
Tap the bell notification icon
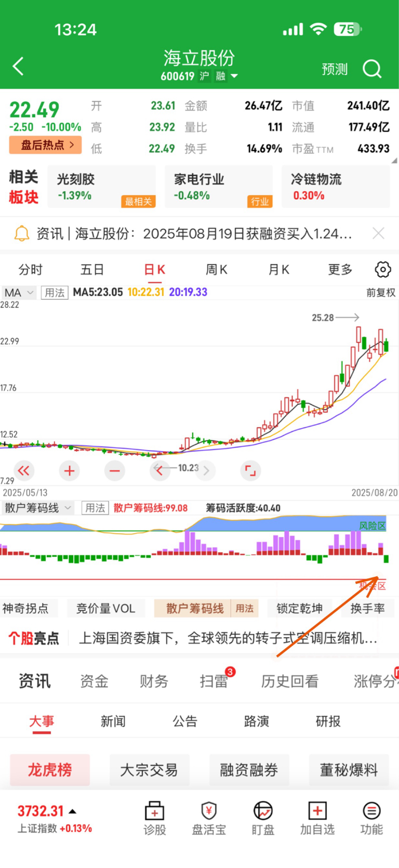click(21, 233)
